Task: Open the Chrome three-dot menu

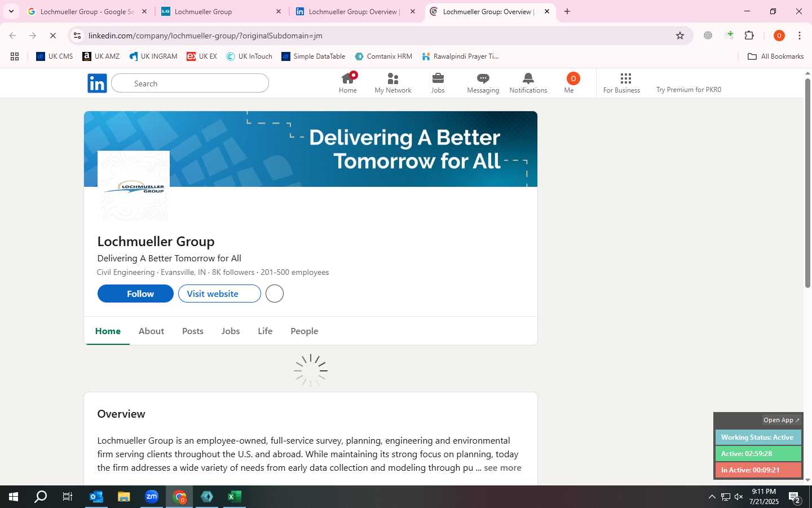Action: [x=800, y=36]
